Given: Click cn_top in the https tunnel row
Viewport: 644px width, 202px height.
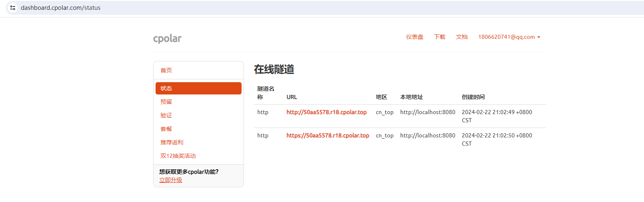Looking at the screenshot, I should point(385,135).
